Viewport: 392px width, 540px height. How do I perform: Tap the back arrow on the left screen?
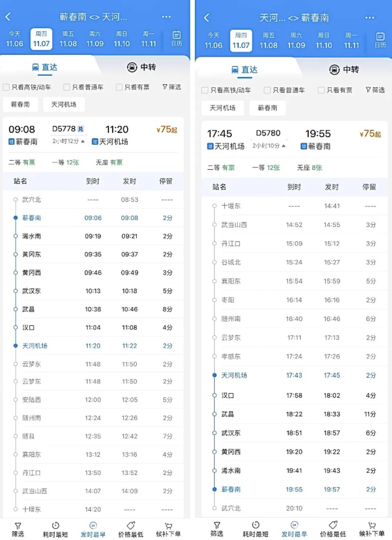pos(8,17)
